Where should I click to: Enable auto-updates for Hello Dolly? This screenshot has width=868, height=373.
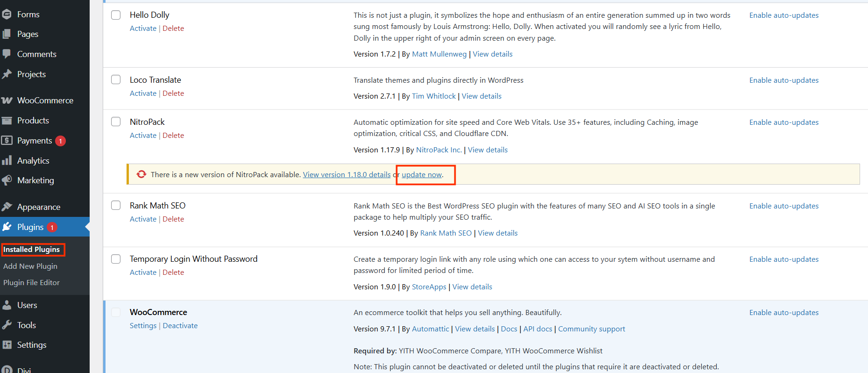(x=784, y=15)
